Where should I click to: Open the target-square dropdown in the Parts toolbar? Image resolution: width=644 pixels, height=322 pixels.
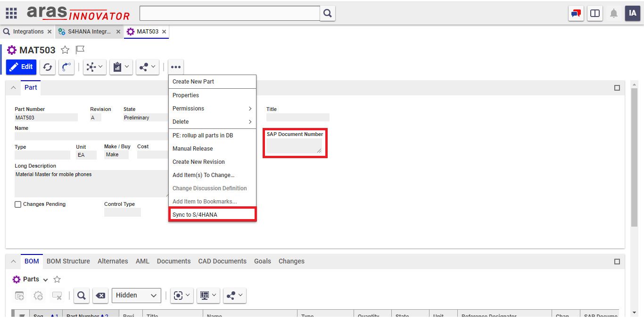182,296
